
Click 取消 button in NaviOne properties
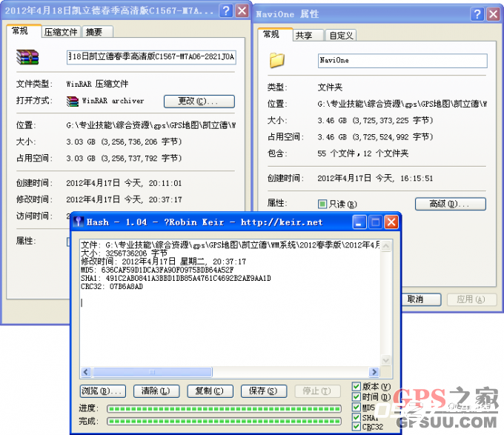(x=421, y=299)
